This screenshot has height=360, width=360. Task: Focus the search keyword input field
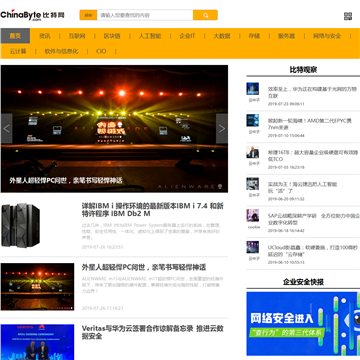click(145, 15)
